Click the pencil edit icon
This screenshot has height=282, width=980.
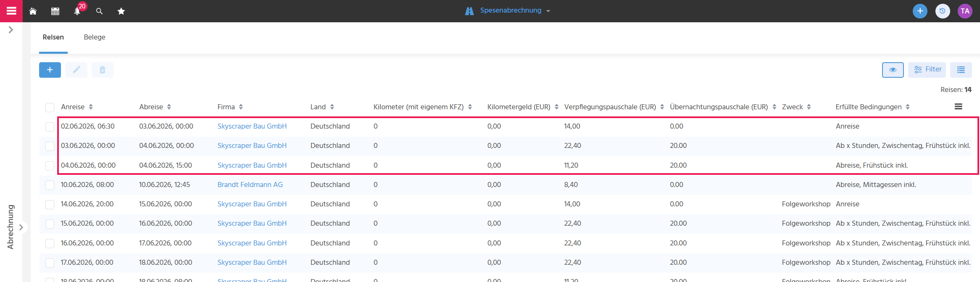point(76,70)
